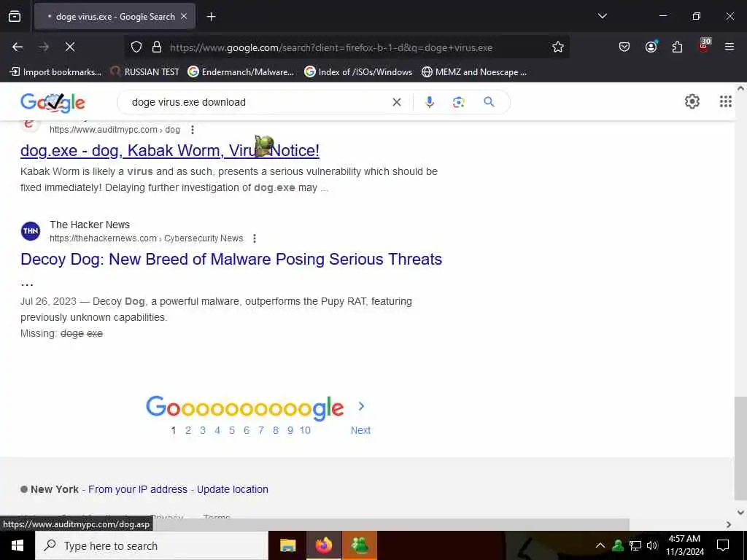Open uBlock extension with badge 30
The width and height of the screenshot is (747, 560).
[704, 46]
